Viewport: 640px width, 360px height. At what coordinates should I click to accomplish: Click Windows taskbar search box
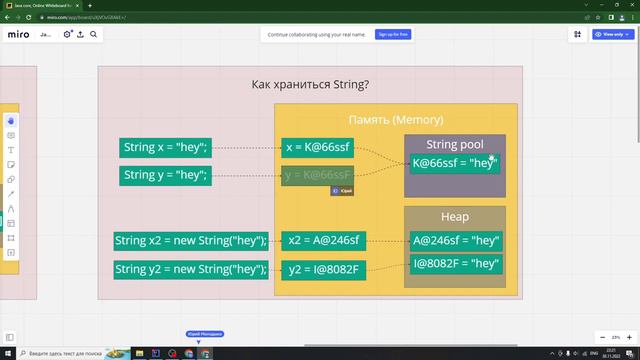tap(73, 353)
